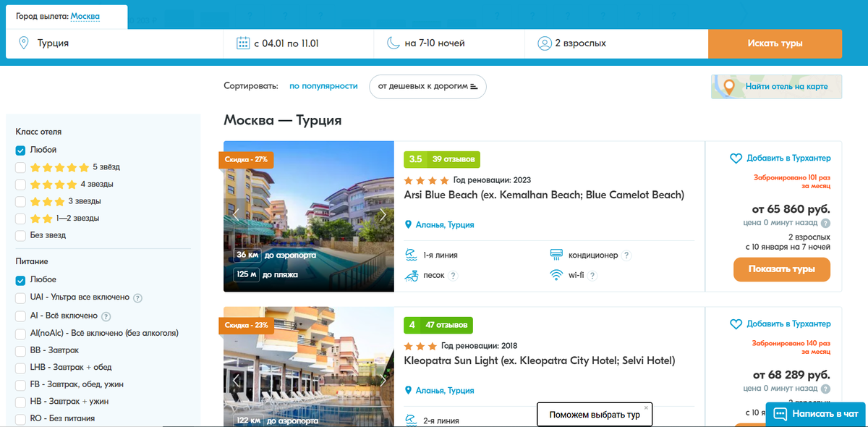Click the heart icon on Kleopatra Sun Light card
The image size is (868, 427).
click(x=736, y=324)
